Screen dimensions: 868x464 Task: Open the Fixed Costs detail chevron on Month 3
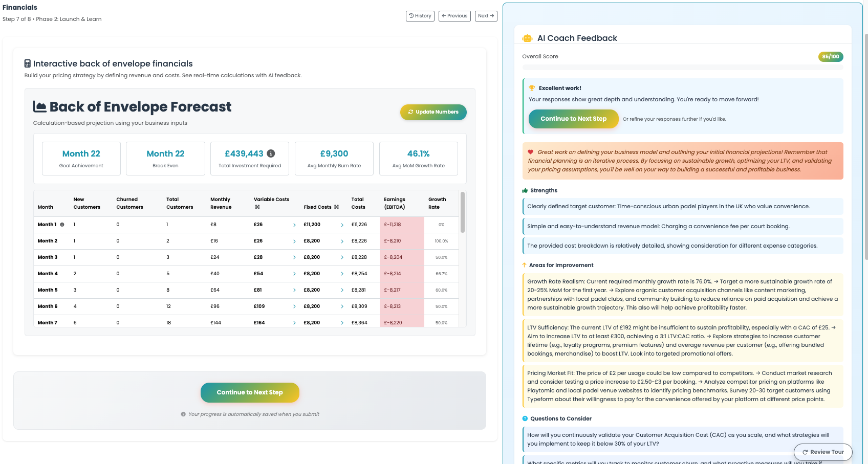coord(342,257)
